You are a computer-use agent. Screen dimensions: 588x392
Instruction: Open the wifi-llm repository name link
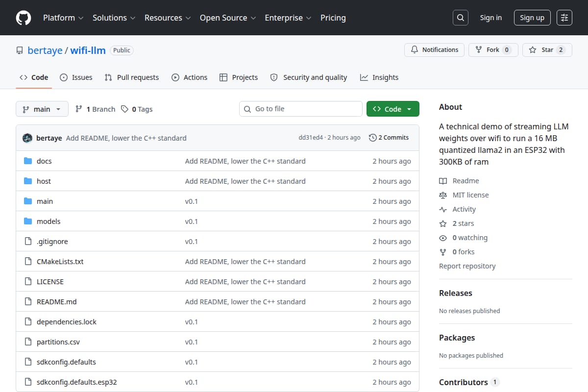click(x=88, y=50)
